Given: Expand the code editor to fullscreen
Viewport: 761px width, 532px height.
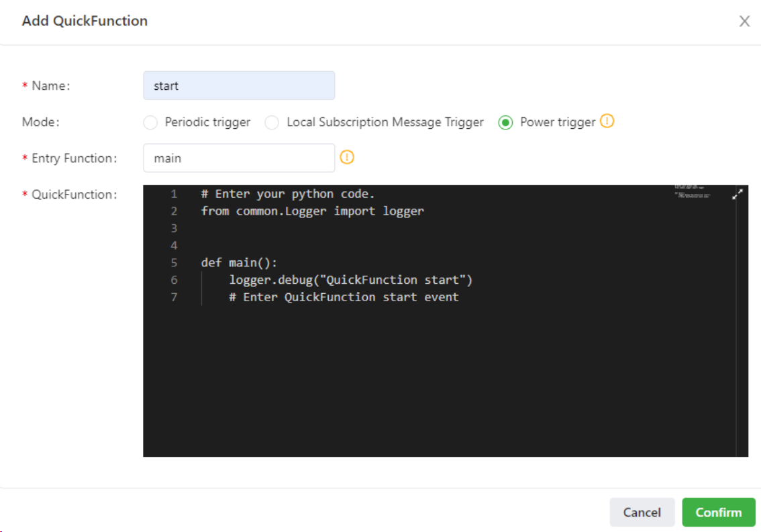Looking at the screenshot, I should click(x=737, y=194).
